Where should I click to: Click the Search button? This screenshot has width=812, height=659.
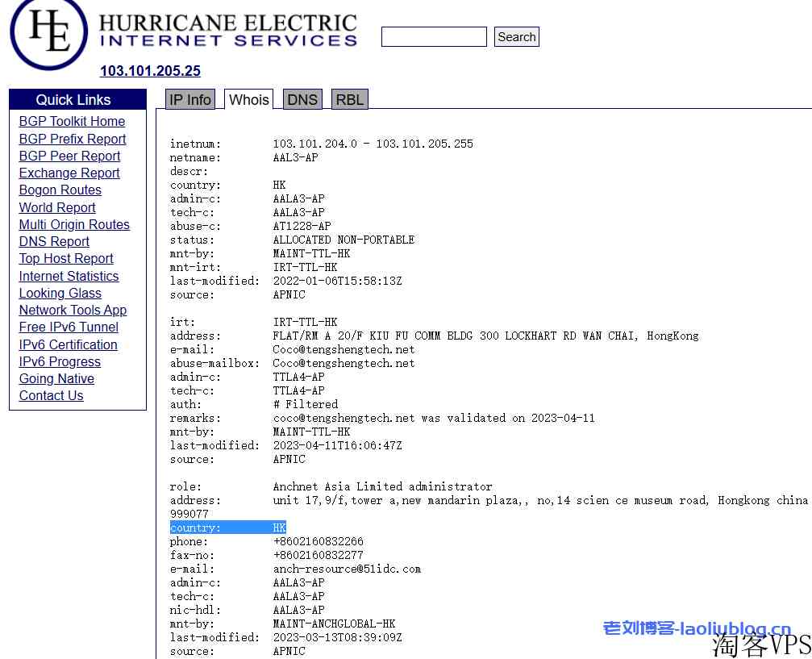516,37
